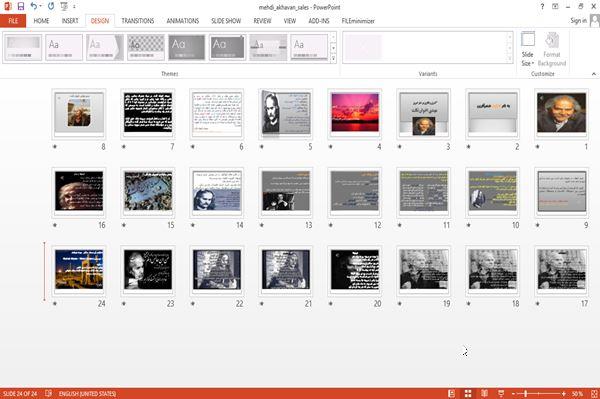
Task: Click the Sign in link
Action: [x=578, y=21]
